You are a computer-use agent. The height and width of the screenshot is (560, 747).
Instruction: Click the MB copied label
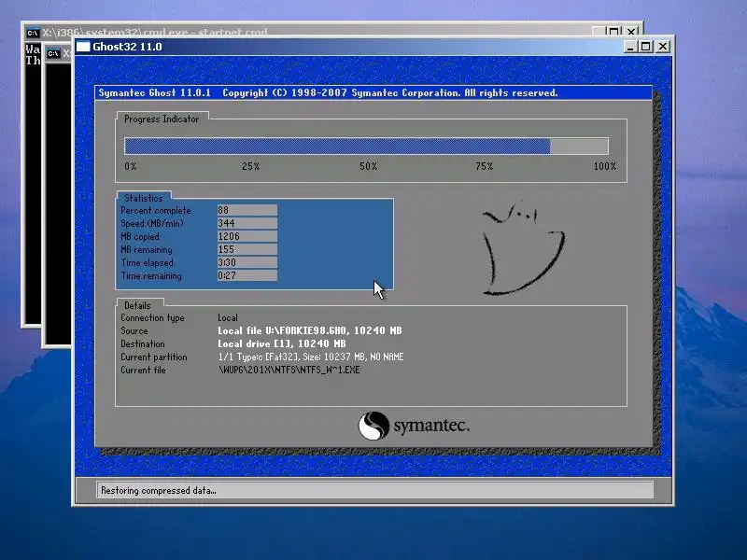pyautogui.click(x=140, y=237)
